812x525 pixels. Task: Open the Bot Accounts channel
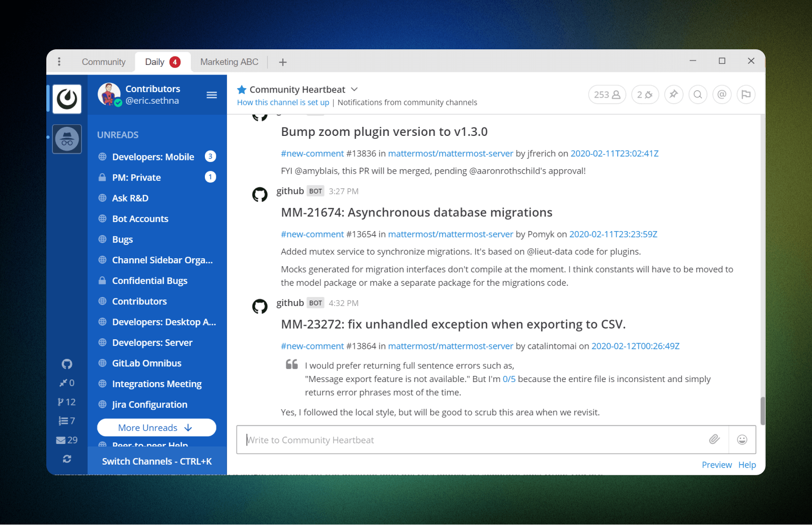click(157, 218)
